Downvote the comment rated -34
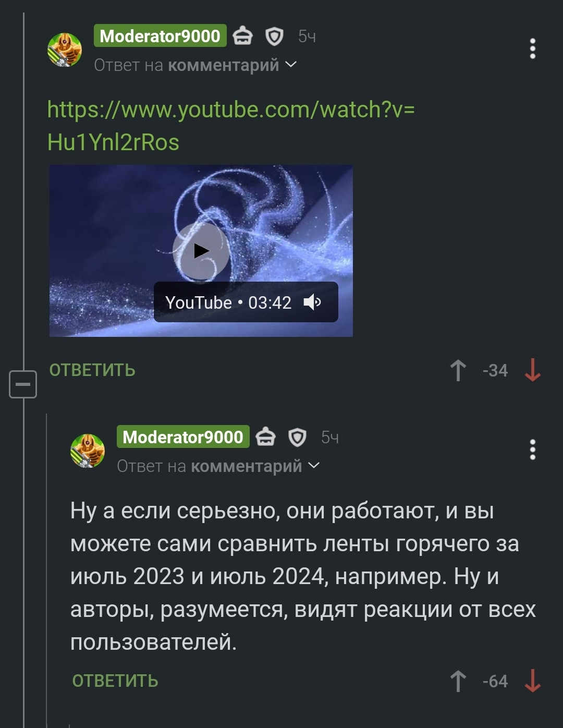The width and height of the screenshot is (563, 728). pos(532,371)
